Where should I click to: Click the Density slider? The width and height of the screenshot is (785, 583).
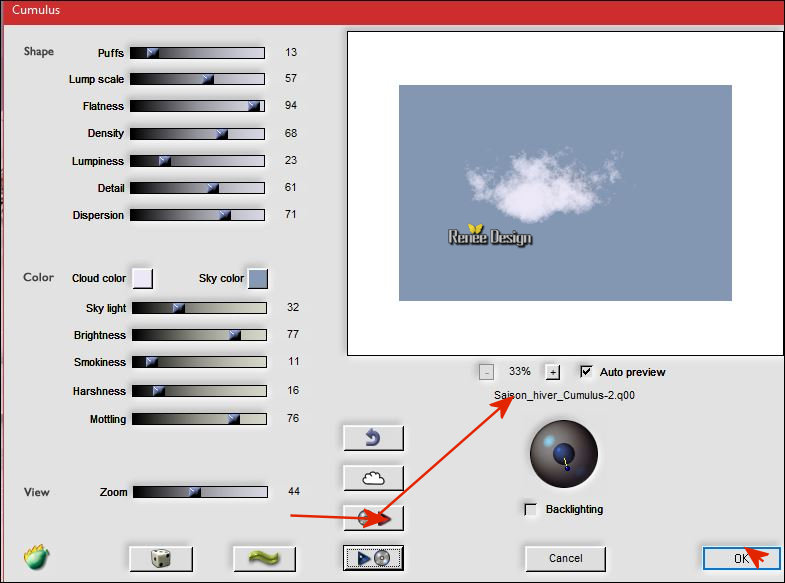click(x=197, y=134)
